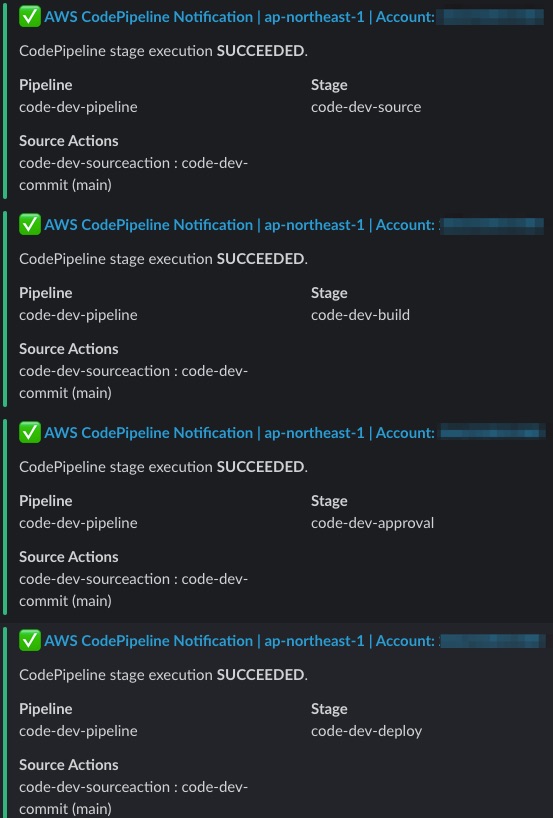Click the green attachment bar beside code-dev-source notification
This screenshot has height=818, width=553.
[x=5, y=100]
